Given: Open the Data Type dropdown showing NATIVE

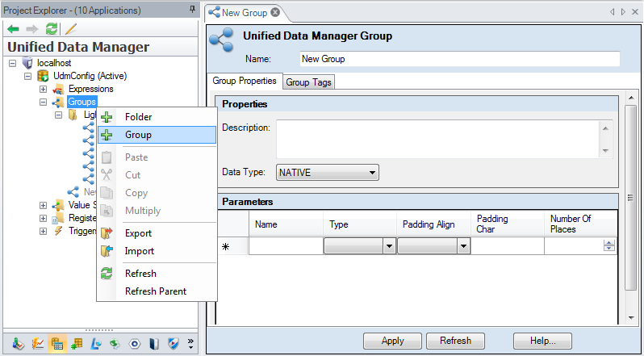Looking at the screenshot, I should click(x=371, y=172).
